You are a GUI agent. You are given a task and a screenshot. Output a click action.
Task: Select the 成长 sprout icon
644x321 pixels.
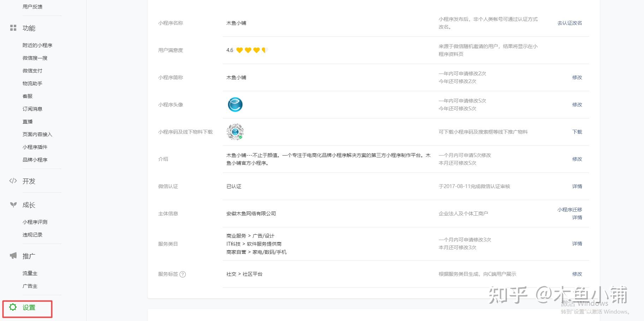click(x=13, y=205)
